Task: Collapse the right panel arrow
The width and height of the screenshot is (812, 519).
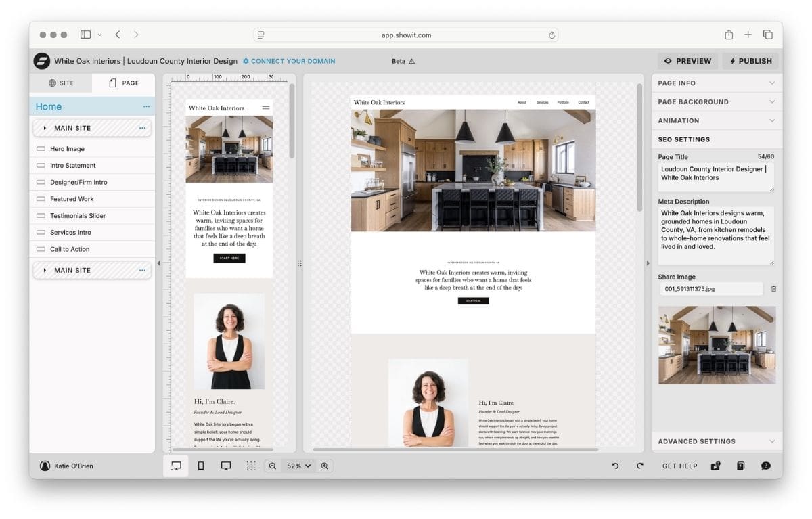Action: (x=648, y=263)
